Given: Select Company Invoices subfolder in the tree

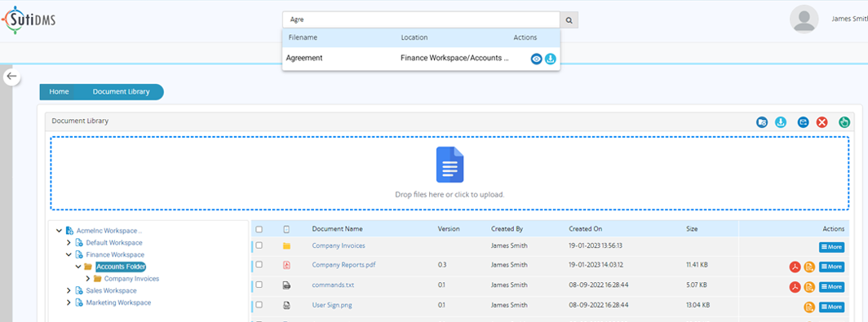Looking at the screenshot, I should [132, 279].
